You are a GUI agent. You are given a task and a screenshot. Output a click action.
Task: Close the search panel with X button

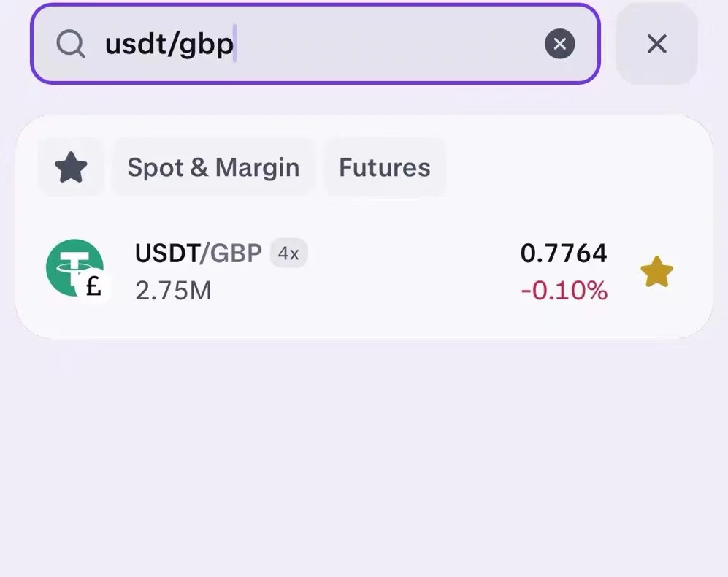(x=656, y=44)
